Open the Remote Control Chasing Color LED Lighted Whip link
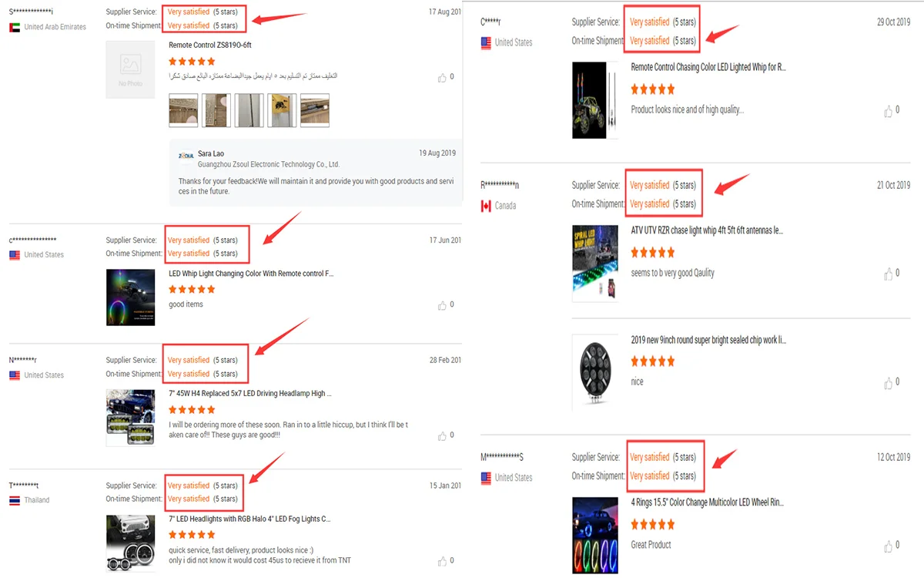This screenshot has height=578, width=924. pos(708,68)
